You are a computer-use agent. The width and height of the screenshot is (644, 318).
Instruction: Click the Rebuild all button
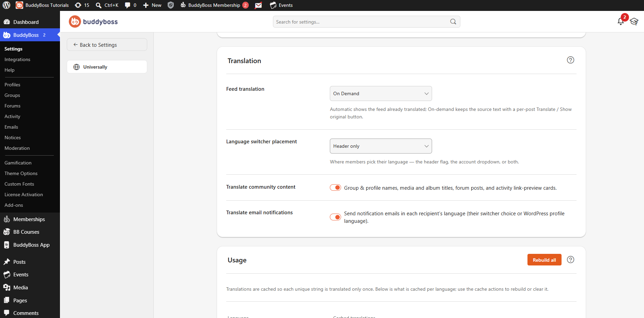tap(544, 260)
